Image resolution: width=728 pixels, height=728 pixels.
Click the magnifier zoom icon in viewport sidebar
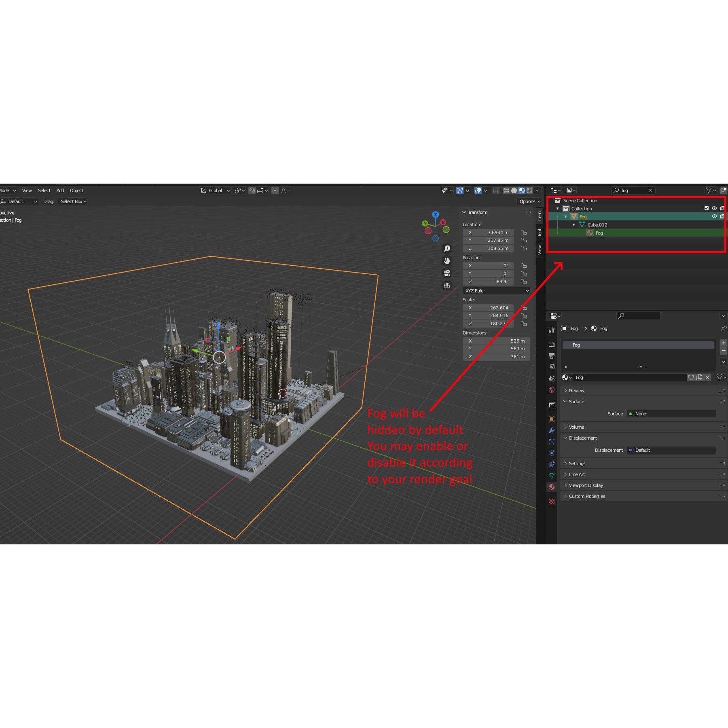click(447, 248)
